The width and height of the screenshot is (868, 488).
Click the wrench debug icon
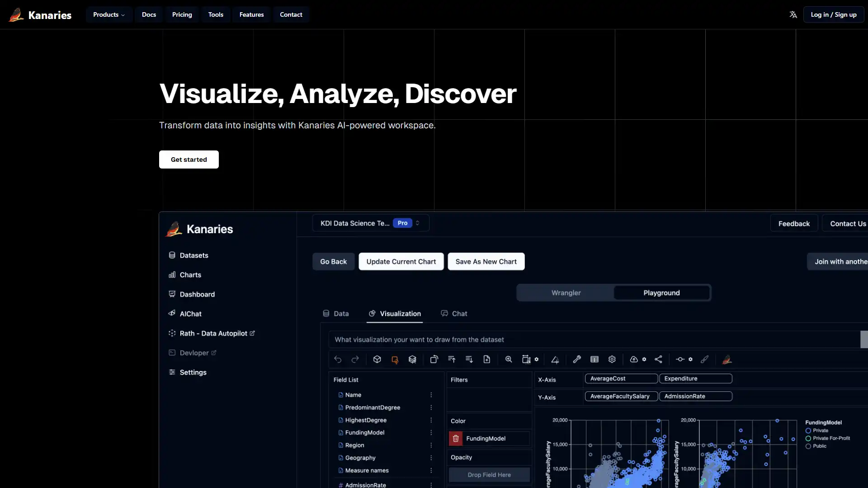pyautogui.click(x=577, y=359)
